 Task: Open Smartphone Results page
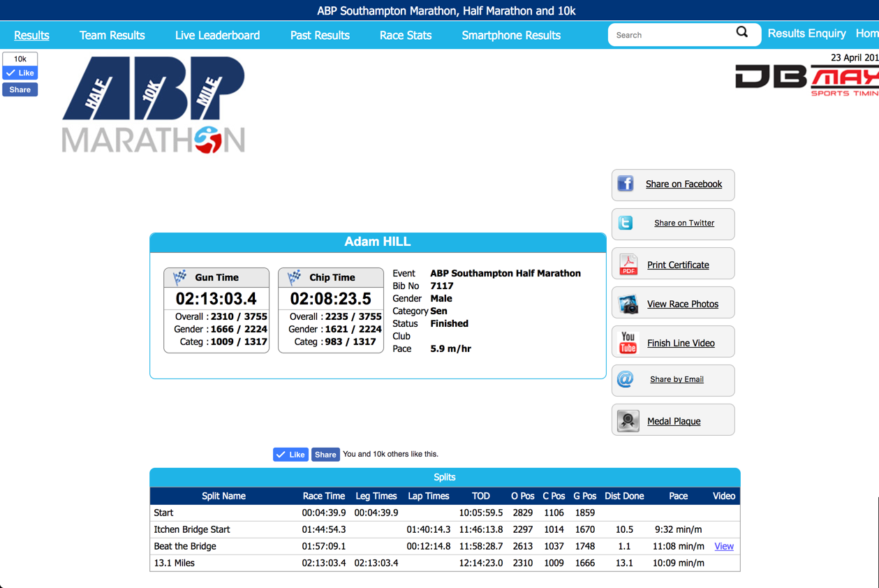(511, 35)
